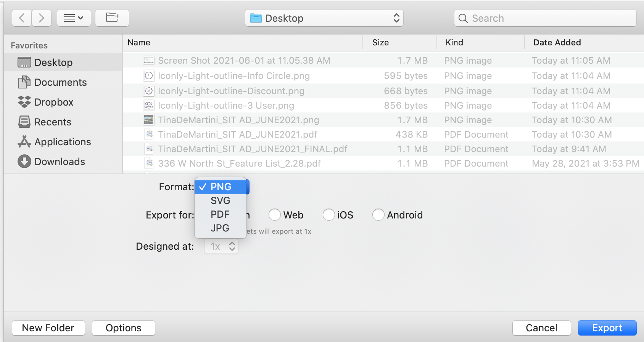Choose the iOS export option
This screenshot has height=342, width=644.
click(x=328, y=215)
